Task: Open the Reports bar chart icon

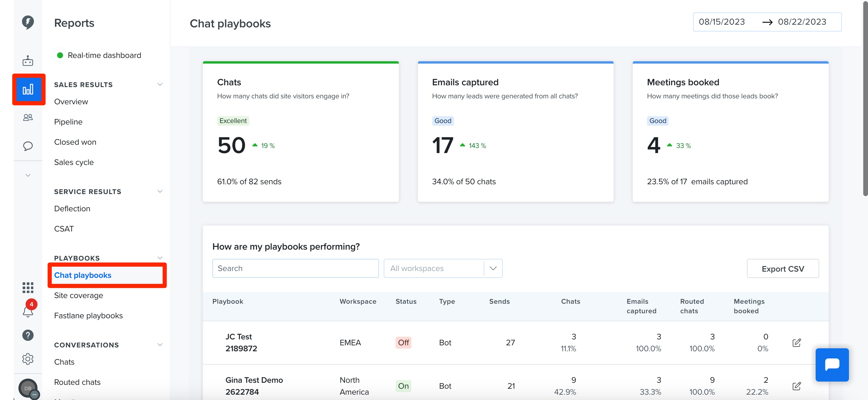Action: [x=28, y=89]
